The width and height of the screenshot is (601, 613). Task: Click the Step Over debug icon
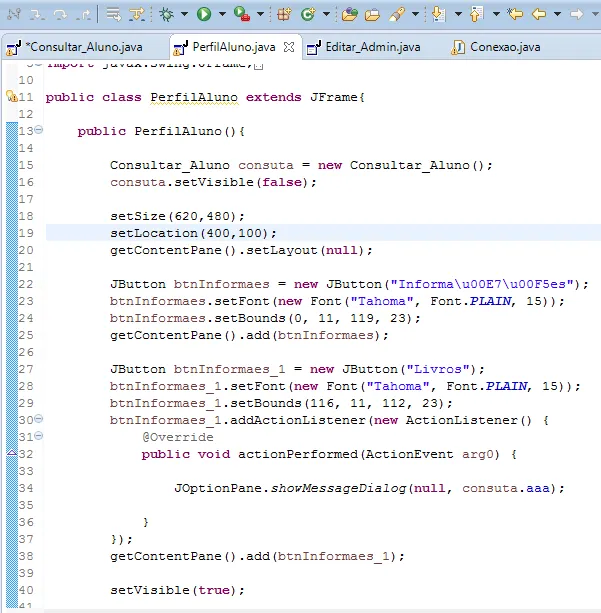[x=60, y=14]
